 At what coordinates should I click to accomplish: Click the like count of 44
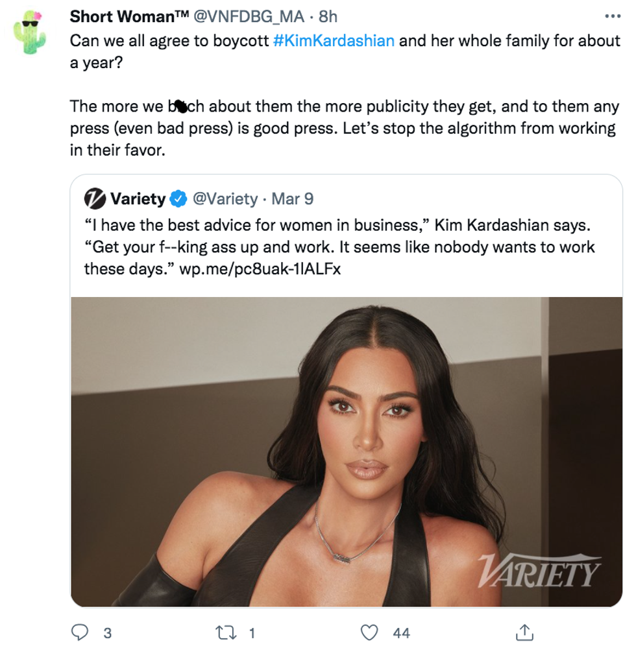[x=402, y=633]
